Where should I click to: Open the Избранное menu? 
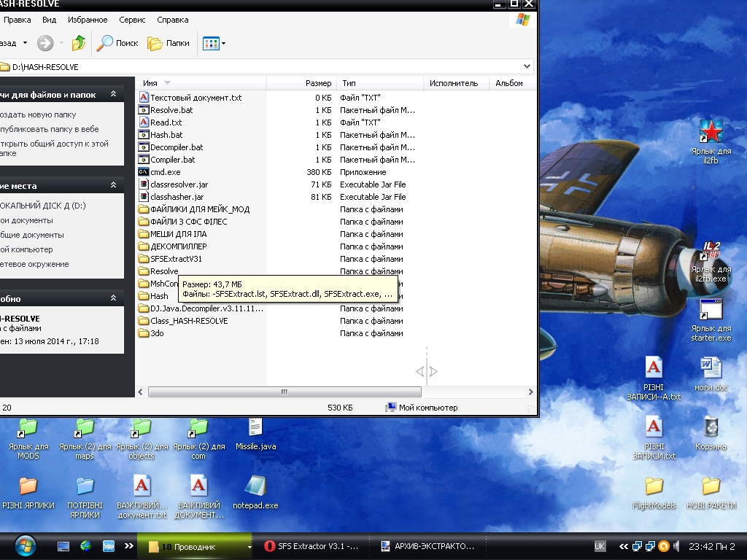click(x=88, y=20)
